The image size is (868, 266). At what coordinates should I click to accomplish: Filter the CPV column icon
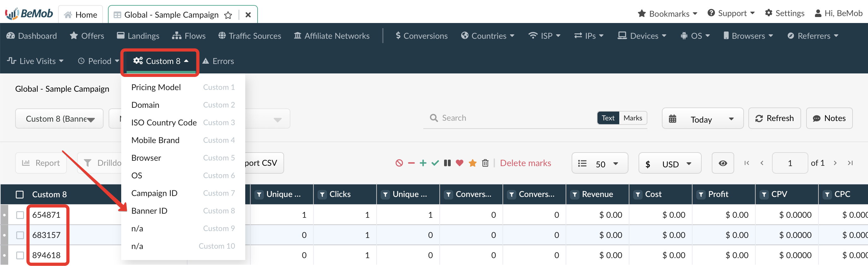(x=764, y=194)
